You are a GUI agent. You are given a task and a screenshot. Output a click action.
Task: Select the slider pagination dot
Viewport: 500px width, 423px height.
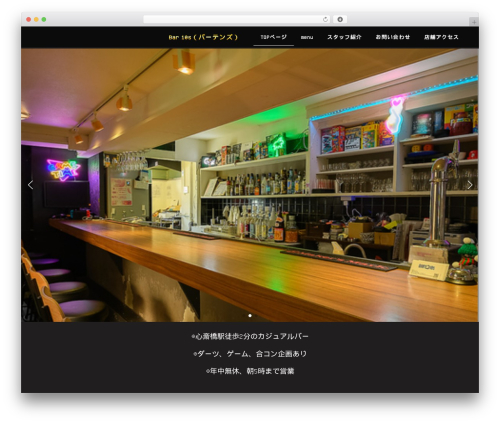[x=250, y=315]
